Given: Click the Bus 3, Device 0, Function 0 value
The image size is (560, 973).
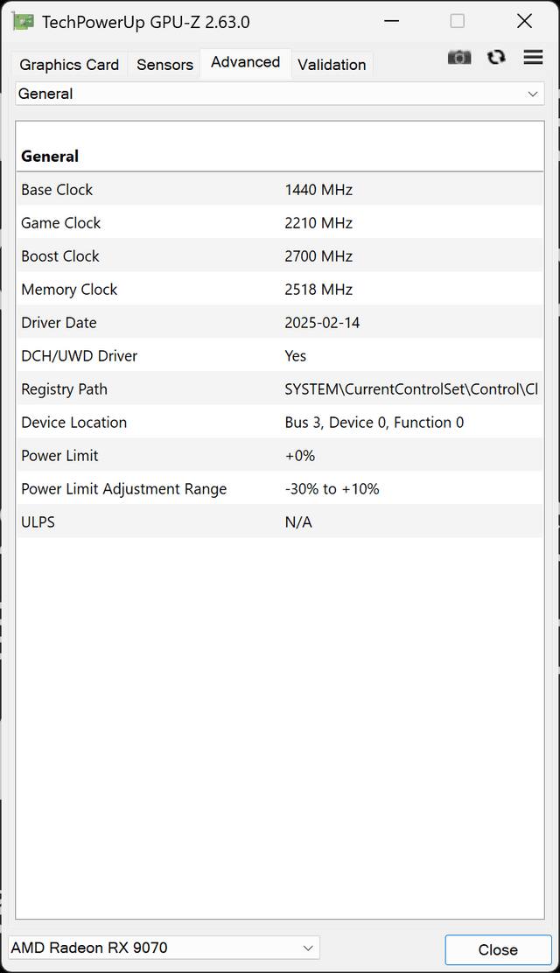Looking at the screenshot, I should (x=374, y=423).
